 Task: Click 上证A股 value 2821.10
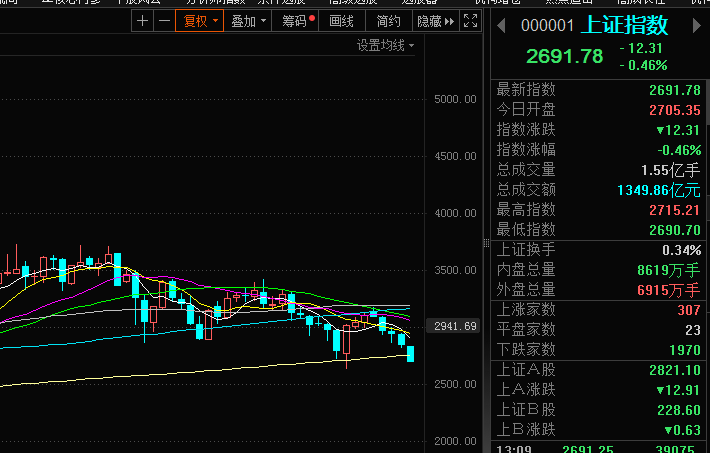click(x=675, y=370)
